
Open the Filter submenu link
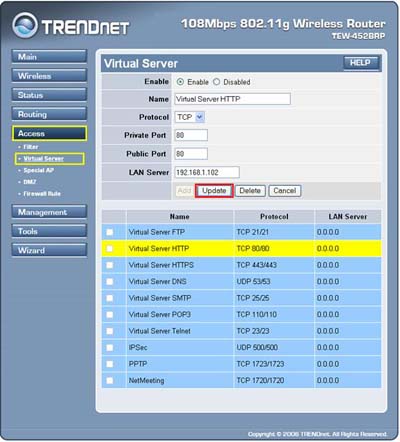[x=31, y=147]
